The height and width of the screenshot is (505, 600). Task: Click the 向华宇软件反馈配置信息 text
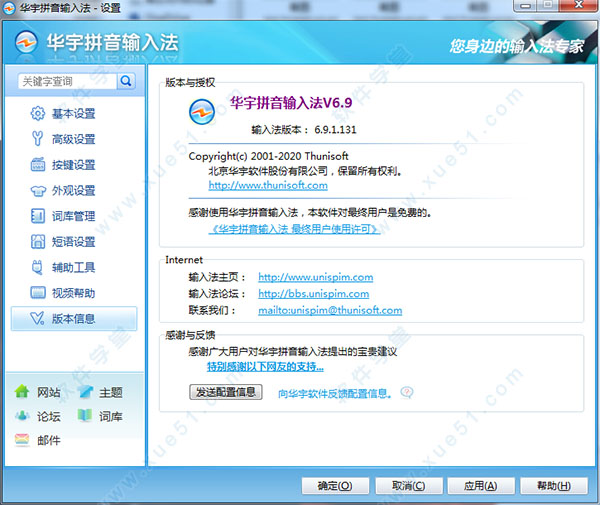(334, 393)
